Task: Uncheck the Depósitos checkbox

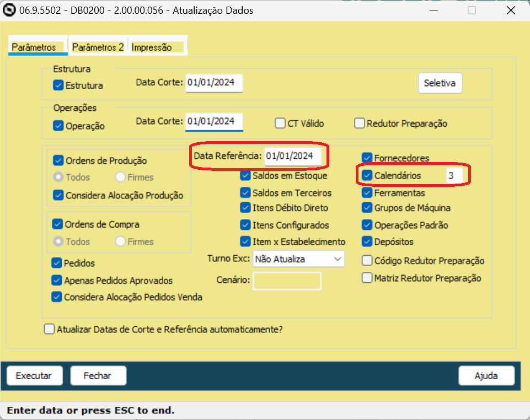Action: pos(367,241)
